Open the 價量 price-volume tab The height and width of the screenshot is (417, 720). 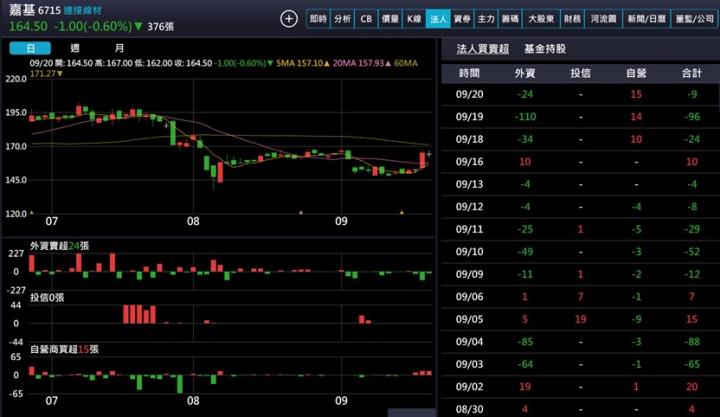[390, 18]
